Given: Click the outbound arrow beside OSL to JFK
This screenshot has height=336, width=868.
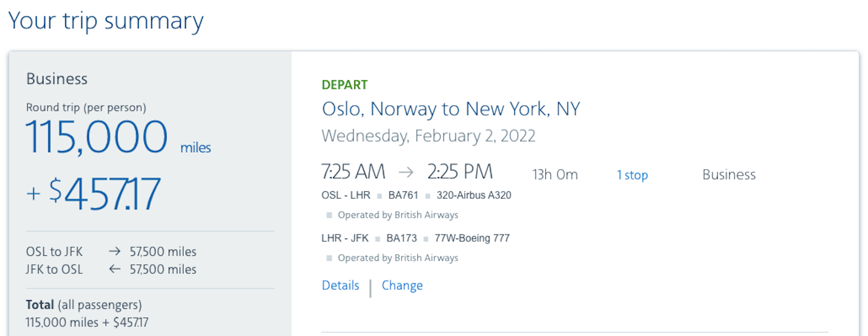Looking at the screenshot, I should [114, 251].
